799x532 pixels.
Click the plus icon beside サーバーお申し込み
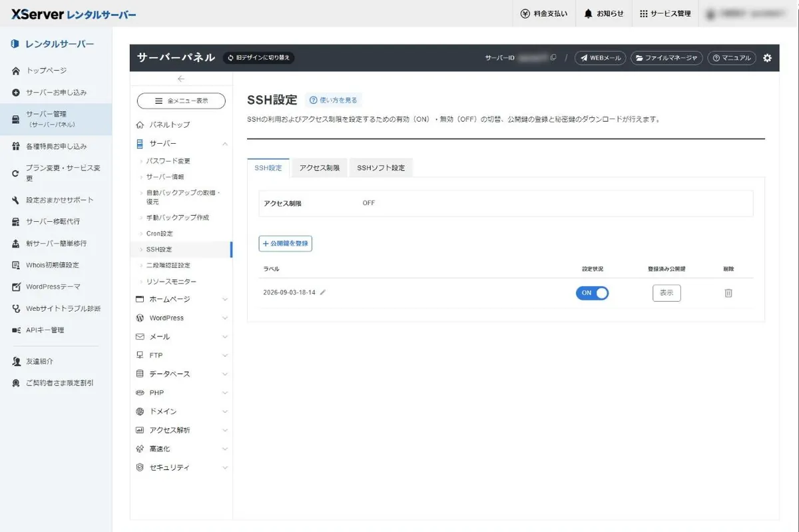coord(16,93)
